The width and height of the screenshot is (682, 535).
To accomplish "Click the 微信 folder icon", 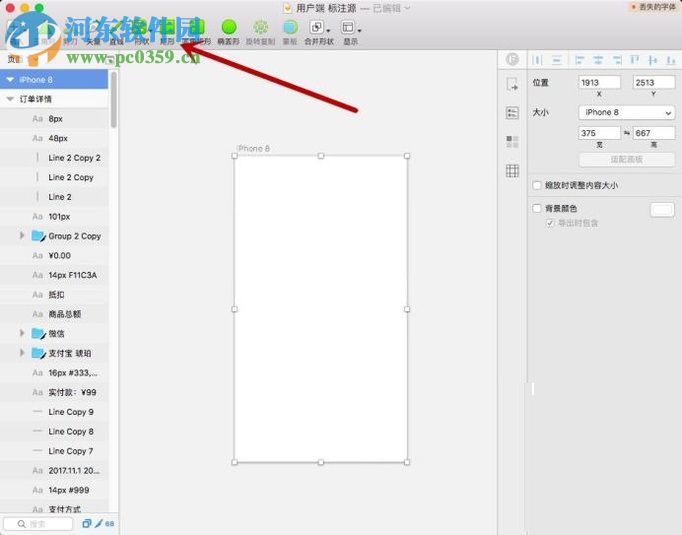I will [x=39, y=334].
